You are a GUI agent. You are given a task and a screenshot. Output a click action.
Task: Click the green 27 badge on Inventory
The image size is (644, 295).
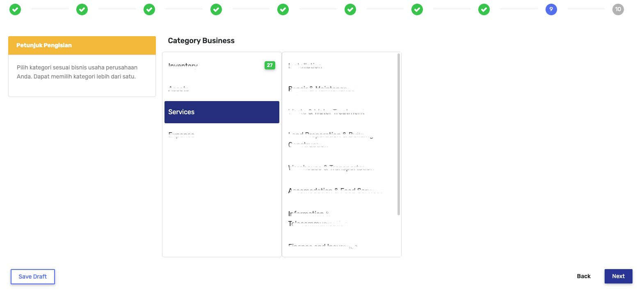[270, 65]
